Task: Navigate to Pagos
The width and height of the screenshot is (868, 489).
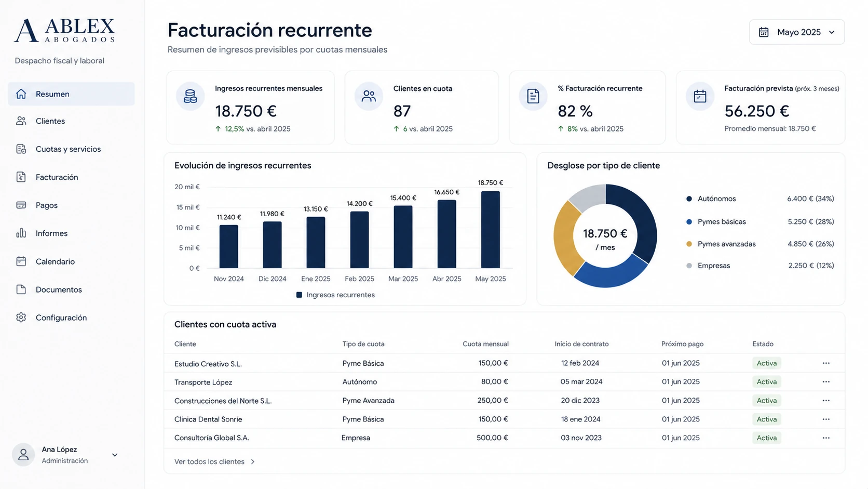Action: click(71, 205)
